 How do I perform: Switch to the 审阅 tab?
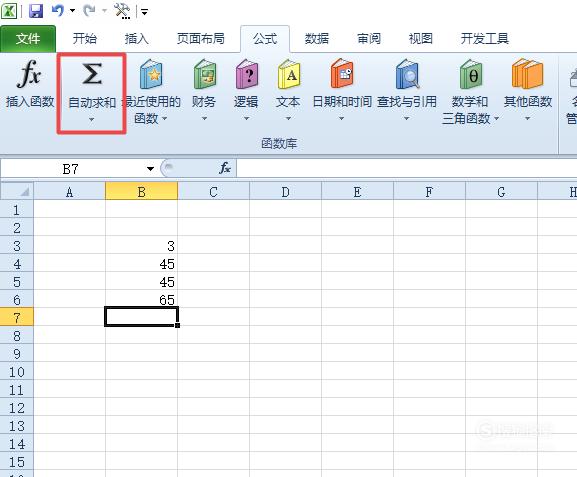click(369, 39)
